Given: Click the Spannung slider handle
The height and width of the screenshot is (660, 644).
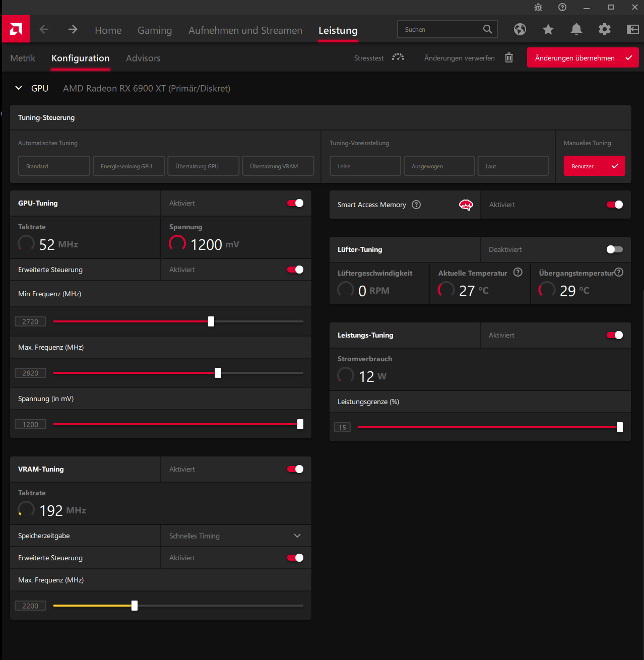Looking at the screenshot, I should pos(300,424).
